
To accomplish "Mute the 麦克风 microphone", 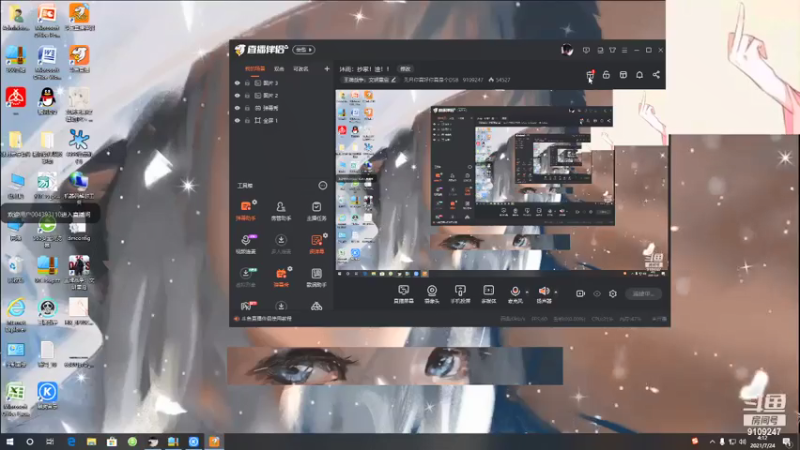I will coord(515,294).
